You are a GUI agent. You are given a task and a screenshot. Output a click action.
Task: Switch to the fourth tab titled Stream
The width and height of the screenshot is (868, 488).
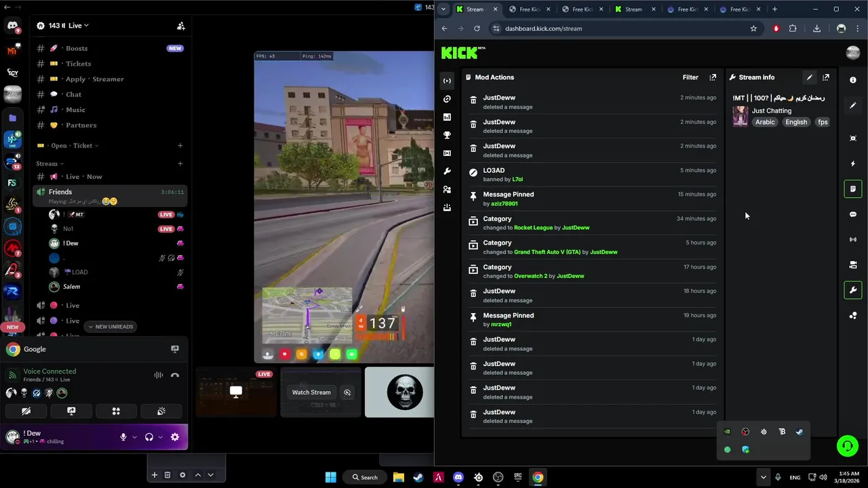633,9
